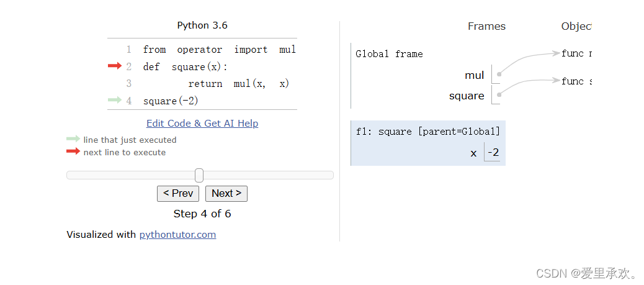
Task: Click the red arrow in the legend
Action: tap(73, 152)
